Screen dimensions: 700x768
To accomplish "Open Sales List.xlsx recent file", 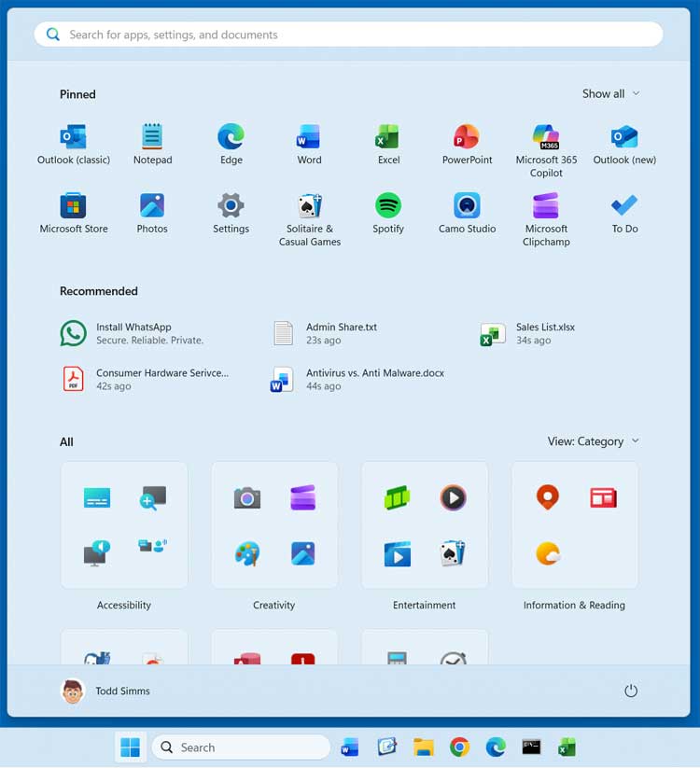I will (x=527, y=333).
